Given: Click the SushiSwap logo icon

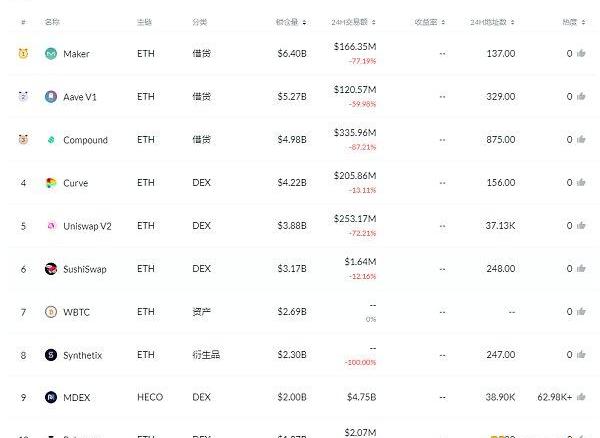Looking at the screenshot, I should point(51,269).
